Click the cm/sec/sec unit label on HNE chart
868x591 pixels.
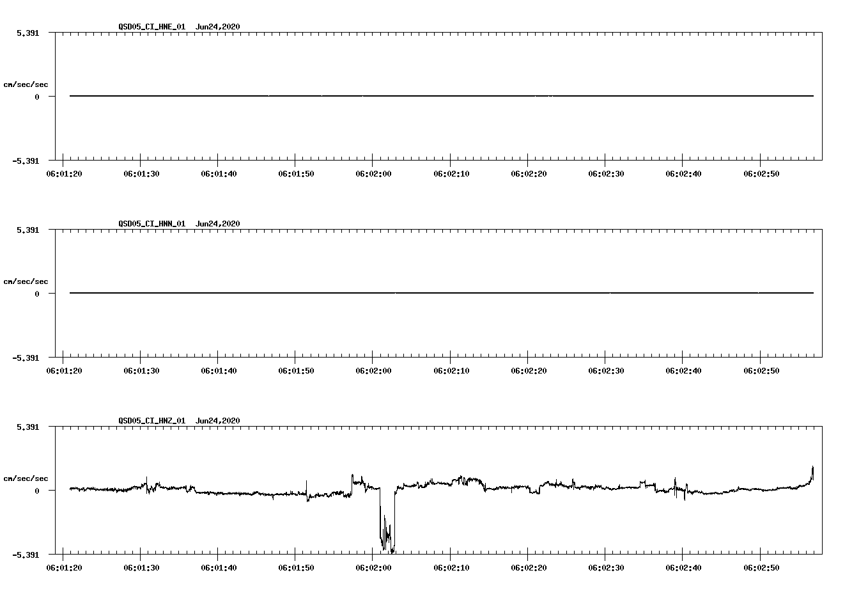pos(26,84)
